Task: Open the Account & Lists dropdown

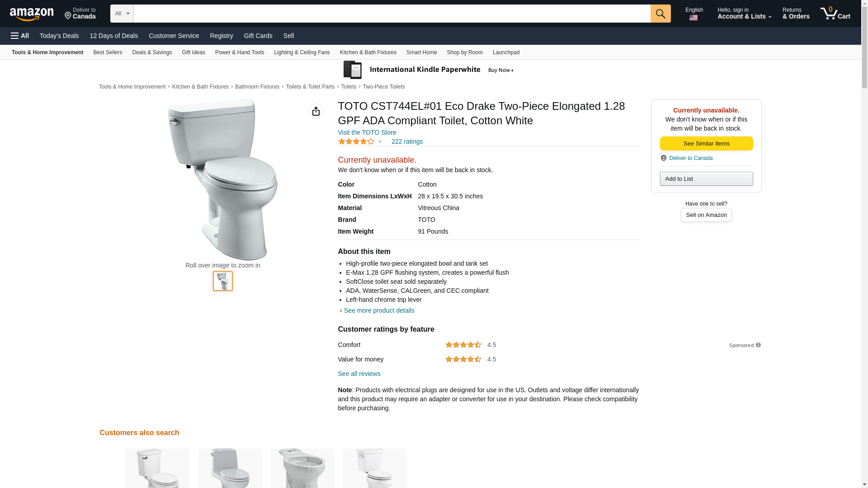Action: pos(744,14)
